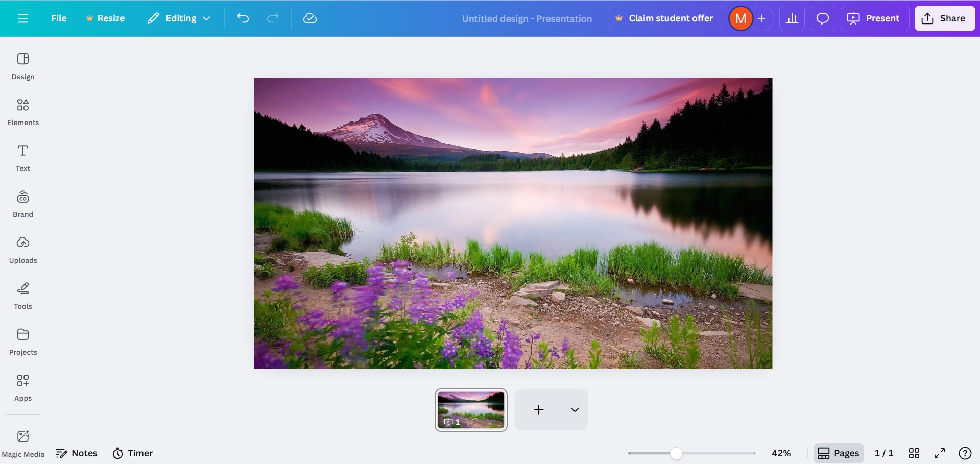Open the Timer
The height and width of the screenshot is (464, 980).
point(133,453)
